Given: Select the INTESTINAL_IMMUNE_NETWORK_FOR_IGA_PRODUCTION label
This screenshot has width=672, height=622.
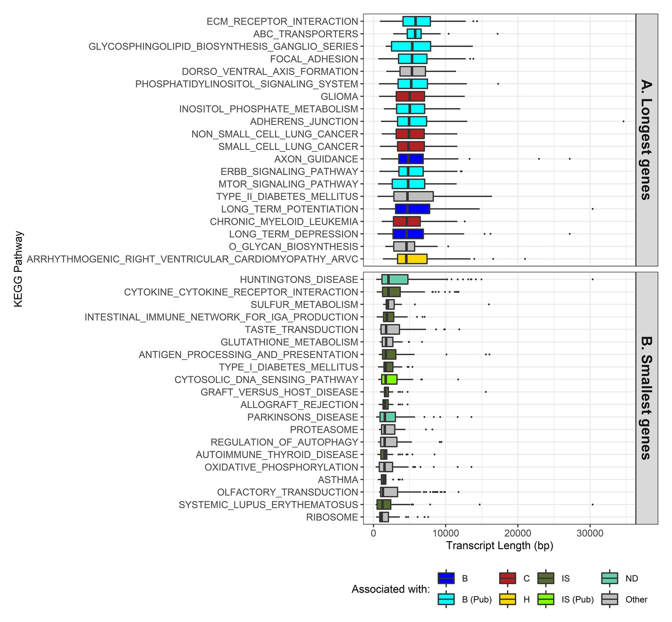Looking at the screenshot, I should coord(222,317).
